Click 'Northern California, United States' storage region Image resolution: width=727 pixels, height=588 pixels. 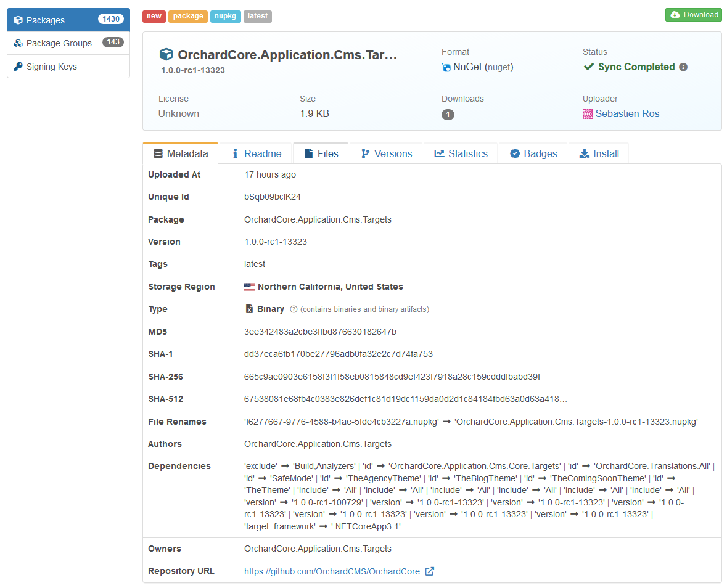point(330,287)
